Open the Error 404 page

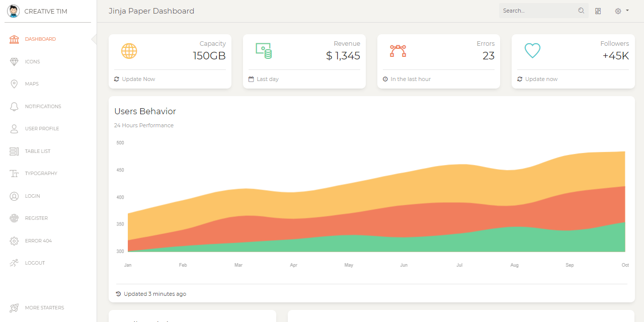(x=38, y=240)
